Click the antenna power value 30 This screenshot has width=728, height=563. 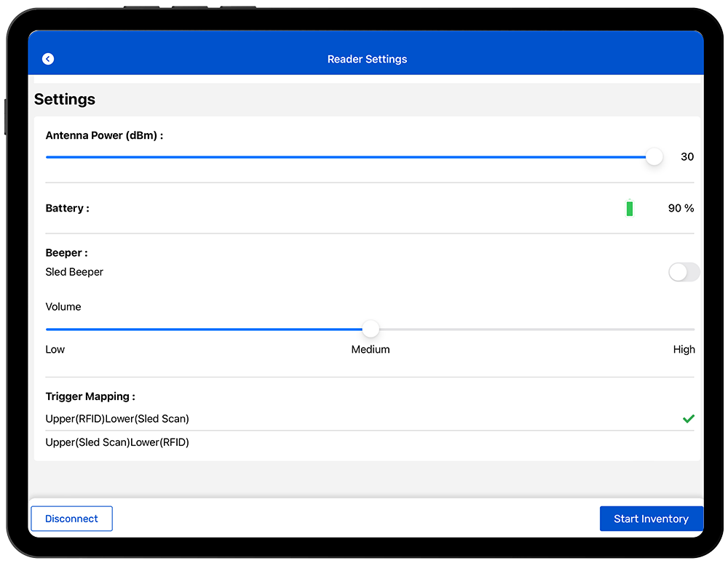[x=687, y=157]
